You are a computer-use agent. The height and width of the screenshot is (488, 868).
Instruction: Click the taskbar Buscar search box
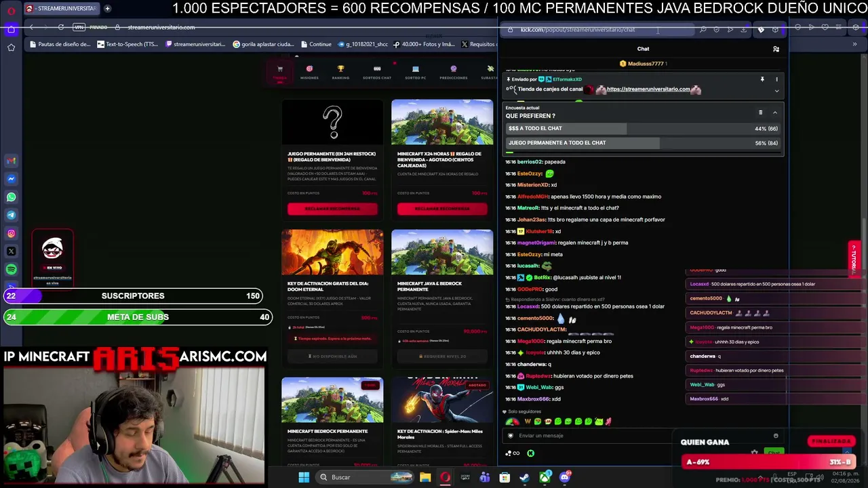[366, 477]
